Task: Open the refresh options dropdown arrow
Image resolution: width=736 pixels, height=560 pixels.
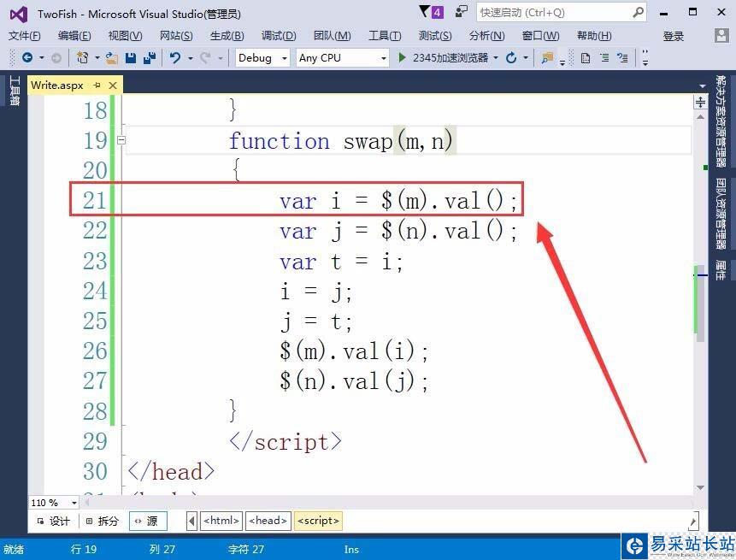Action: 526,58
